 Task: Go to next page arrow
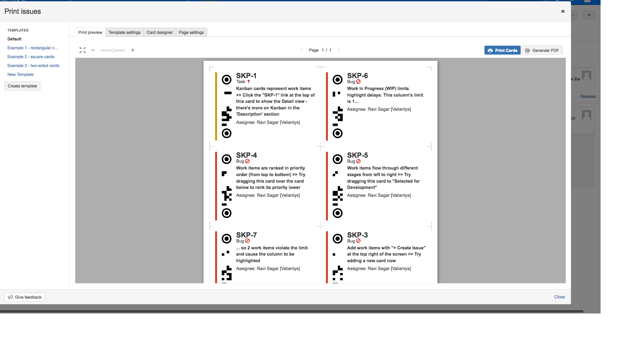point(338,50)
